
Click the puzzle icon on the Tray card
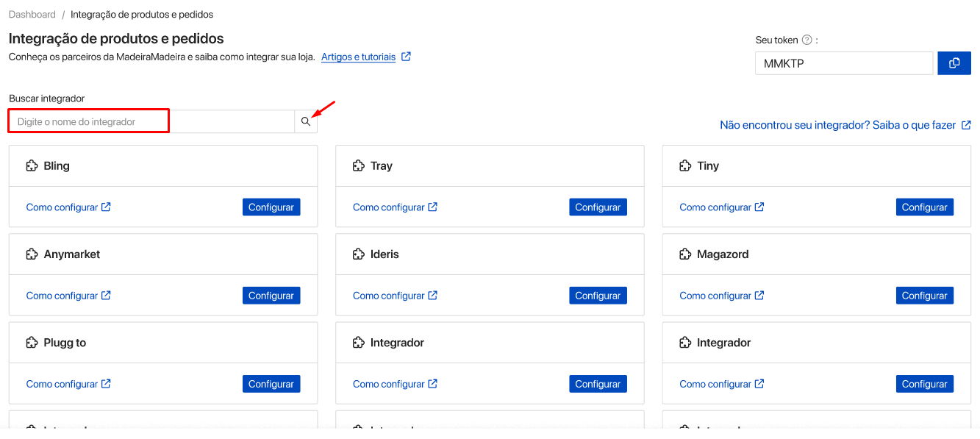pos(358,166)
